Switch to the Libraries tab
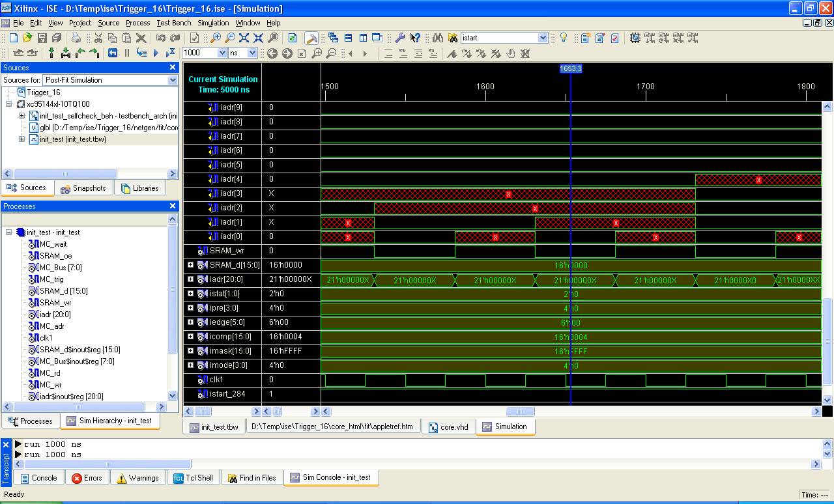The image size is (834, 504). click(x=139, y=188)
